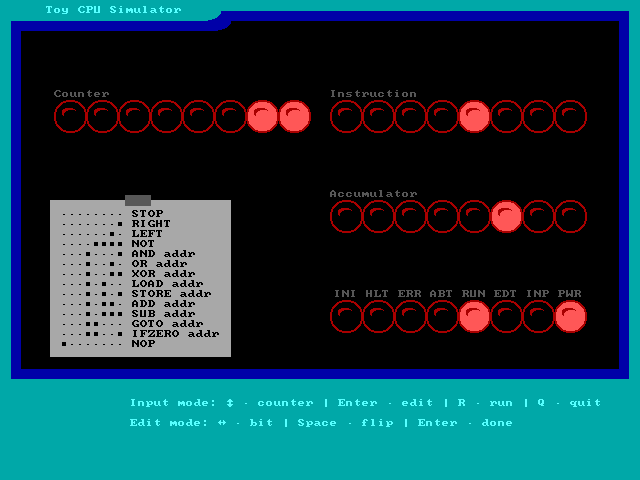The width and height of the screenshot is (640, 480).
Task: Toggle the rightmost Accumulator bit
Action: point(570,216)
